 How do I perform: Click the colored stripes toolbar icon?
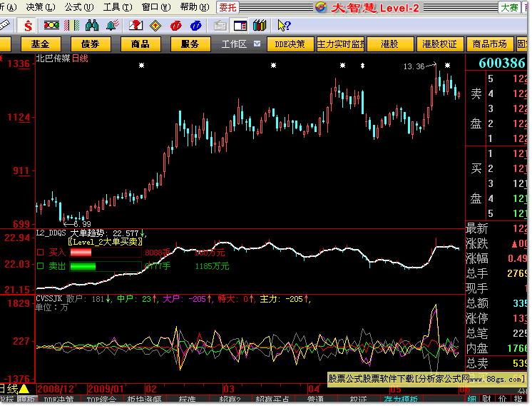click(71, 25)
